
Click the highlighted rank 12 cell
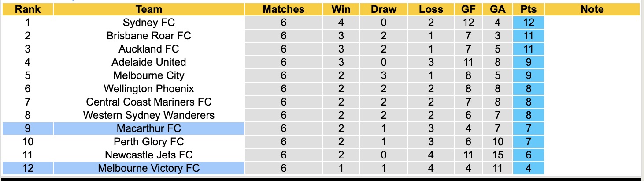click(28, 168)
